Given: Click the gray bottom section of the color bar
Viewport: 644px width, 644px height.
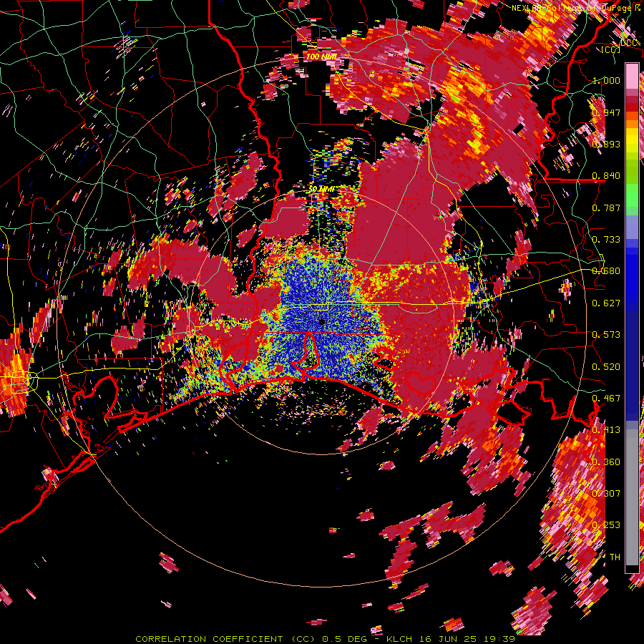Looking at the screenshot, I should [632, 497].
